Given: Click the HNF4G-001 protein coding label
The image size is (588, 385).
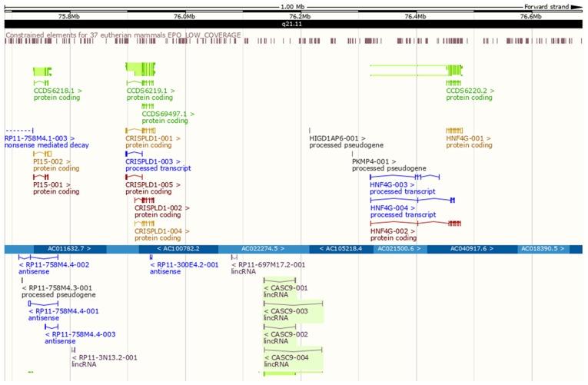Looking at the screenshot, I should click(469, 138).
